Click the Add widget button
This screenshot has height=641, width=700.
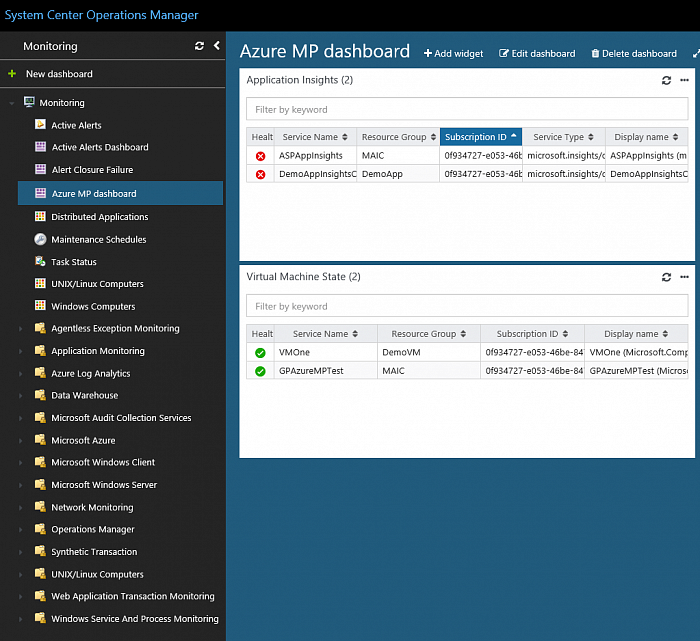pyautogui.click(x=453, y=54)
